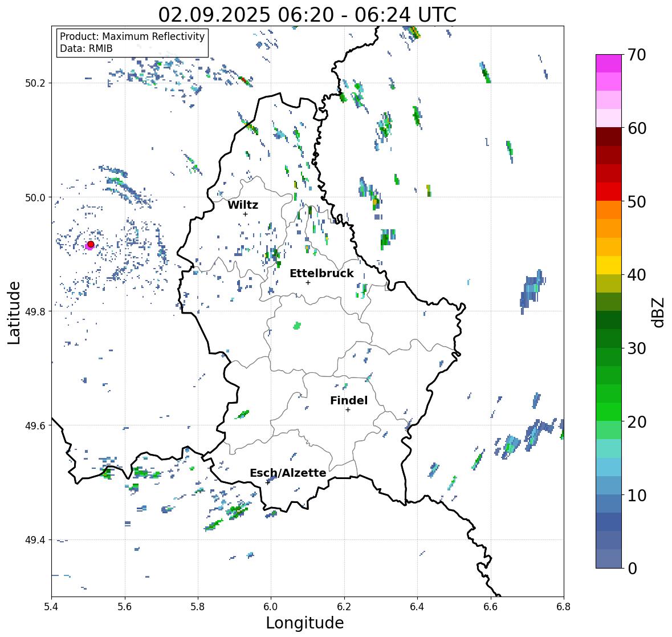The height and width of the screenshot is (637, 672).
Task: Click the colorbar tick label 30
Action: [x=637, y=349]
